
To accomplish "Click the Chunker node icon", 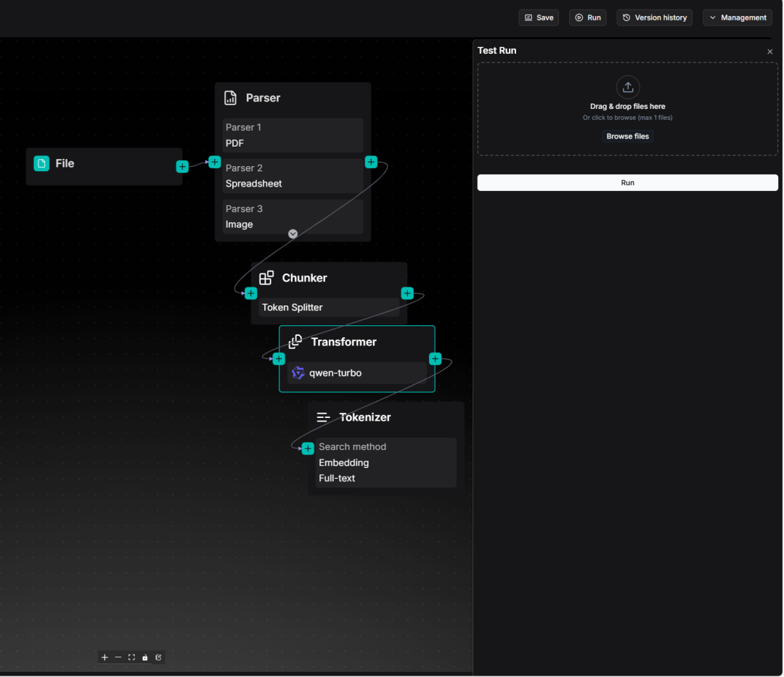I will [266, 278].
